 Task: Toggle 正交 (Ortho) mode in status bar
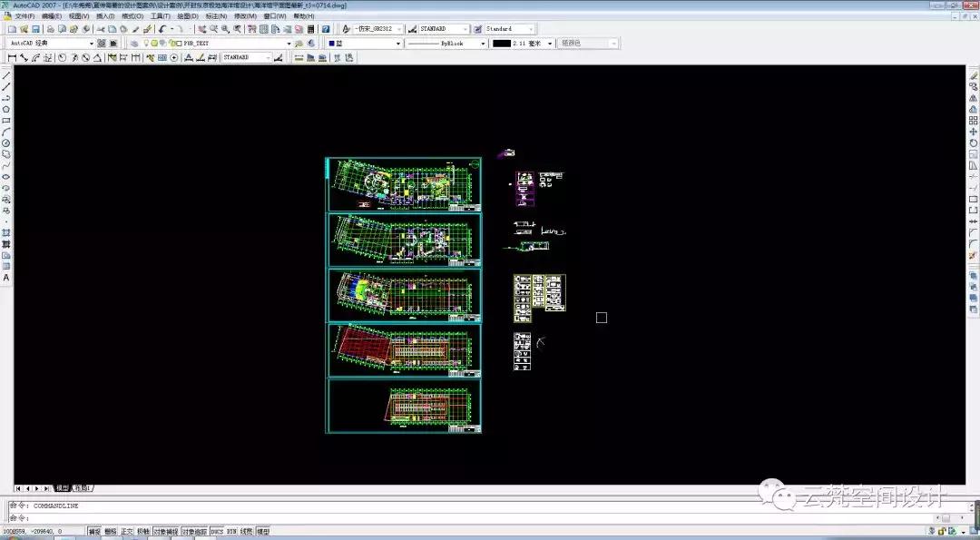(x=127, y=532)
